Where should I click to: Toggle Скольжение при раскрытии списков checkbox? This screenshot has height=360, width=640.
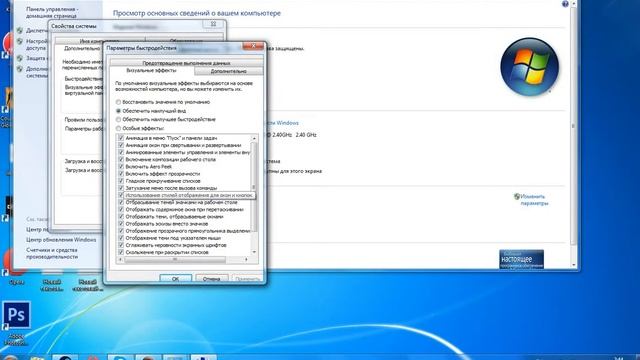121,252
